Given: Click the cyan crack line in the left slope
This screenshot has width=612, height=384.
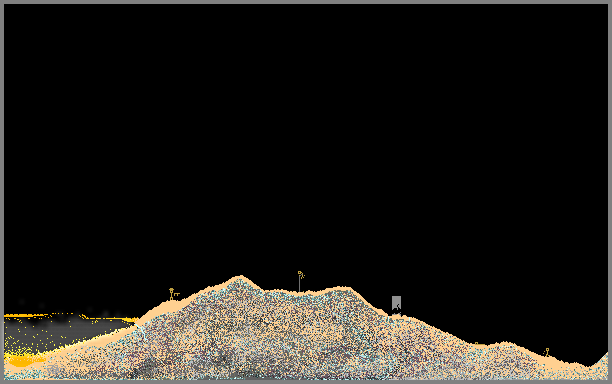Looking at the screenshot, I should click(x=140, y=330).
